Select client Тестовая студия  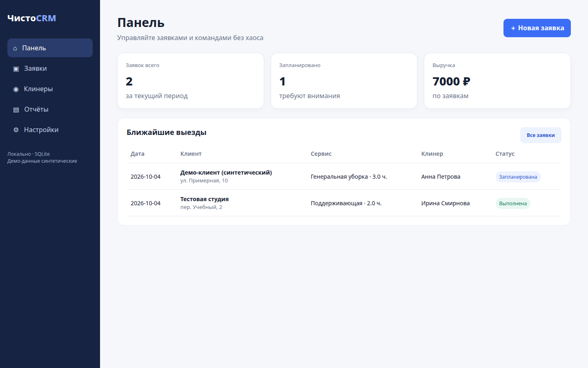(x=205, y=199)
